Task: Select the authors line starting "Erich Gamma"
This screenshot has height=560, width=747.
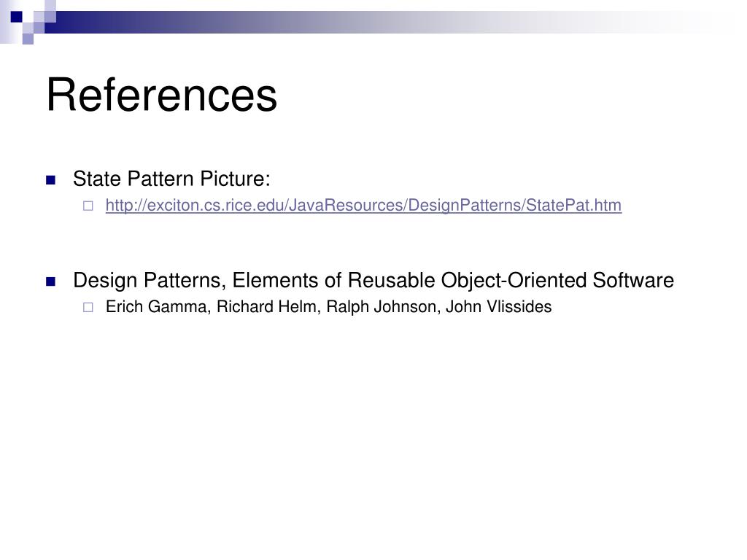Action: coord(328,307)
